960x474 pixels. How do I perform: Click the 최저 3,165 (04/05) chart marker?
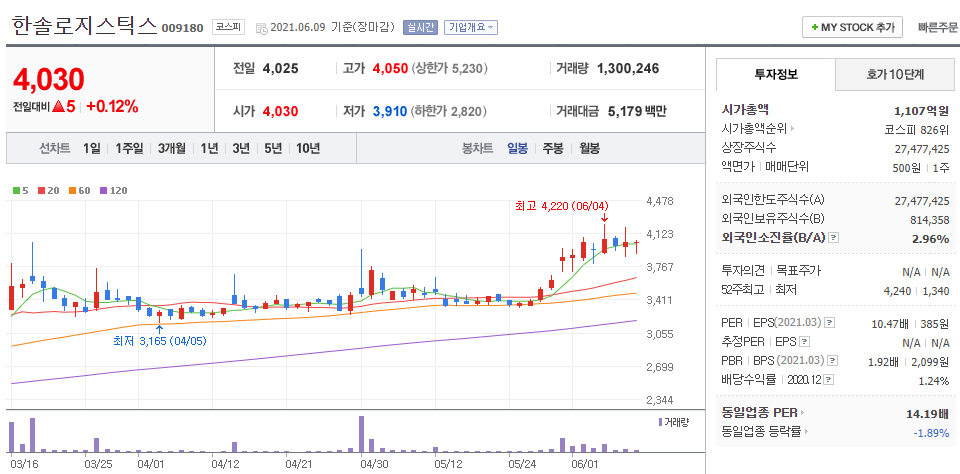click(x=160, y=341)
